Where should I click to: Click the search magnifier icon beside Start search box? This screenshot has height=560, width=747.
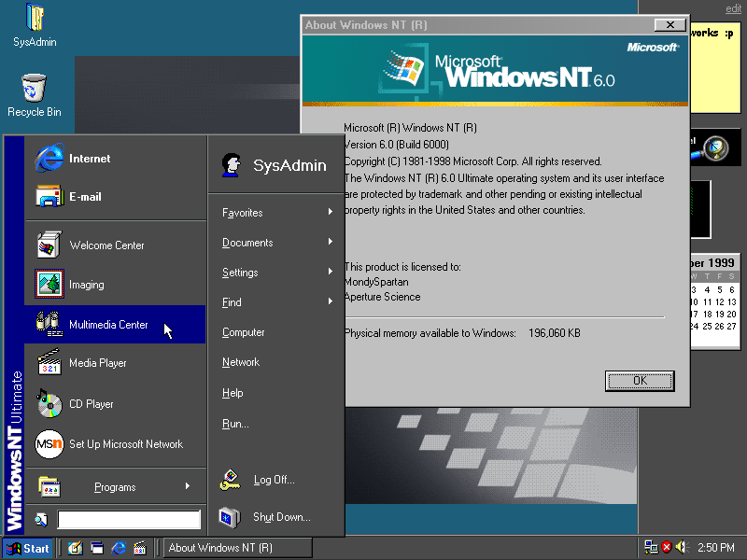41,520
